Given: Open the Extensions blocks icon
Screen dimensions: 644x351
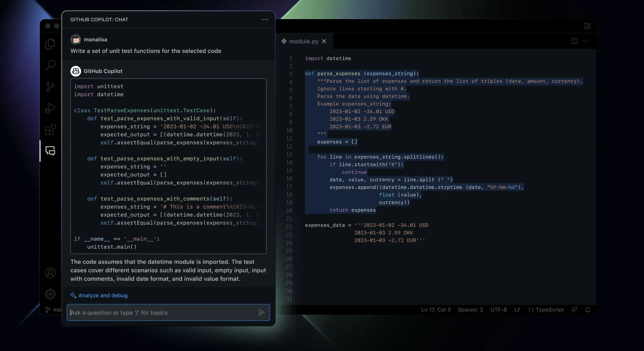Looking at the screenshot, I should [50, 130].
